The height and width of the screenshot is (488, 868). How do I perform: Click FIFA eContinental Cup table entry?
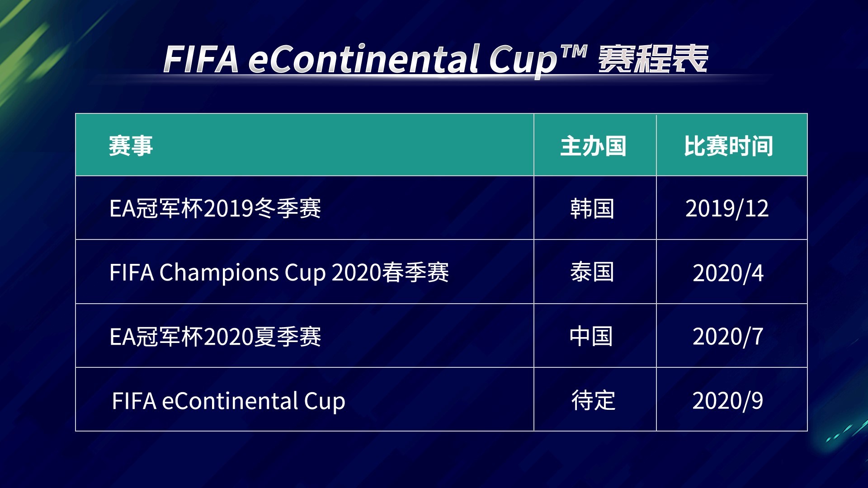pos(228,401)
